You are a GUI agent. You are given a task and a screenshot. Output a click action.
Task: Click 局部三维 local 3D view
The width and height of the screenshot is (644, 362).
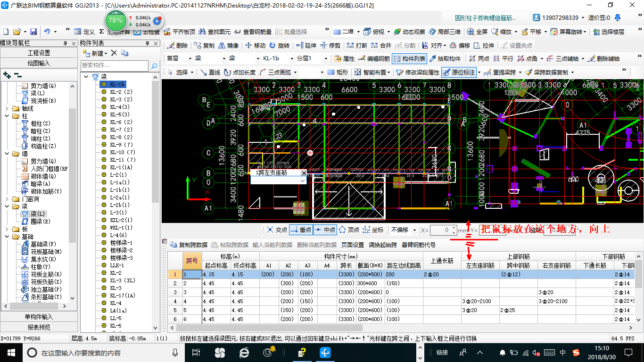(445, 32)
